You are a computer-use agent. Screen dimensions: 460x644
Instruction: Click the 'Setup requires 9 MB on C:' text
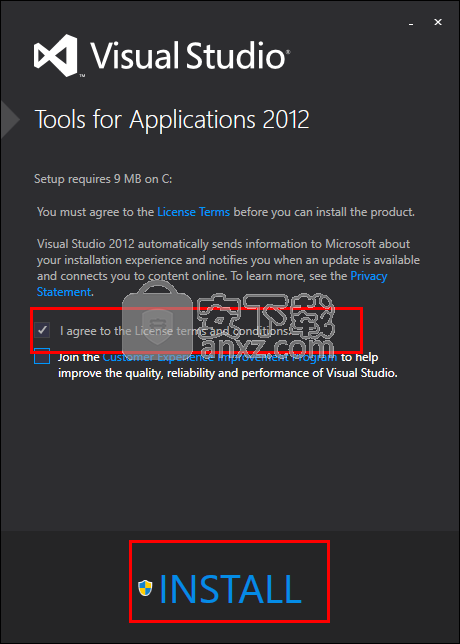(103, 179)
